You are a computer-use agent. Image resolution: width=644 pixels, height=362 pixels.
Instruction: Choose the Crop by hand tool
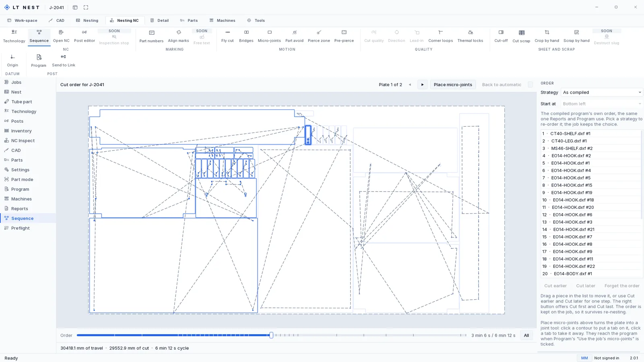tap(547, 36)
